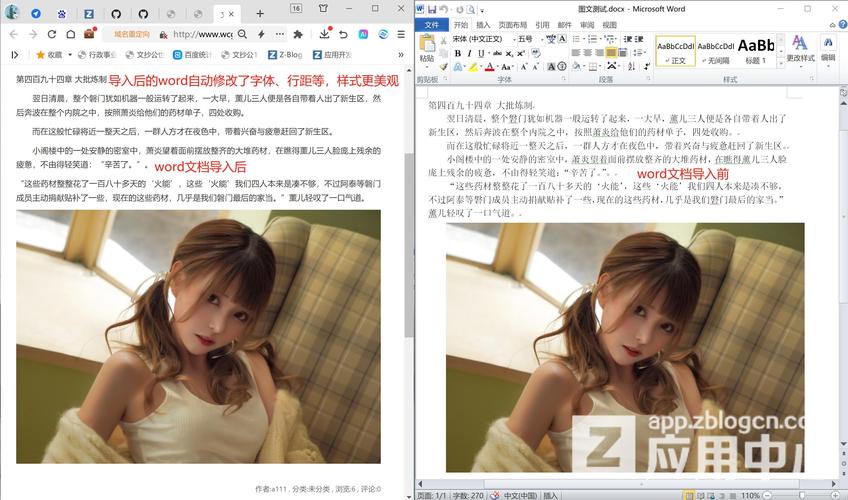
Task: Click the 字数: 270 word count
Action: pyautogui.click(x=468, y=495)
